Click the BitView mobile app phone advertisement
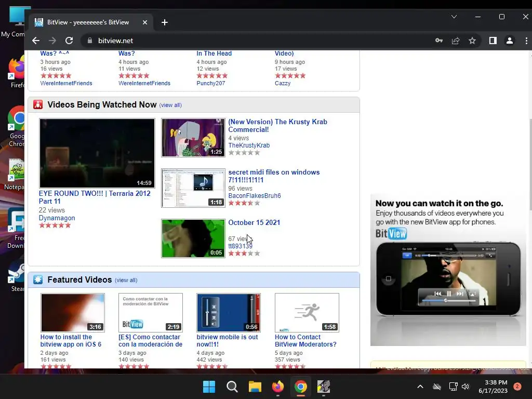The image size is (532, 399). click(448, 270)
